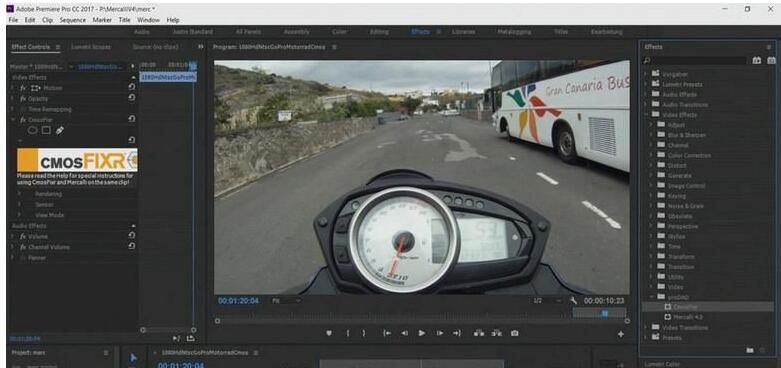This screenshot has height=368, width=781.
Task: Select the pen mask tool under CmosFixr
Action: click(59, 130)
